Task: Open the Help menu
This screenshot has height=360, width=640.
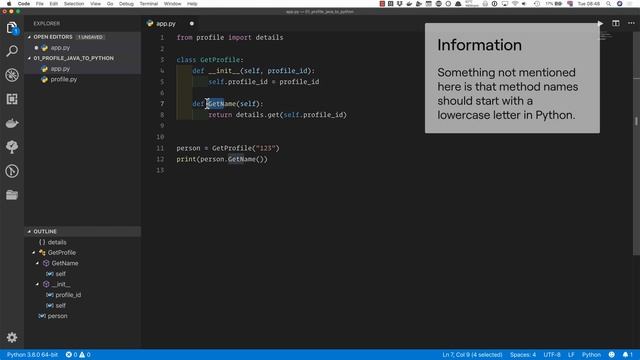Action: (x=192, y=4)
